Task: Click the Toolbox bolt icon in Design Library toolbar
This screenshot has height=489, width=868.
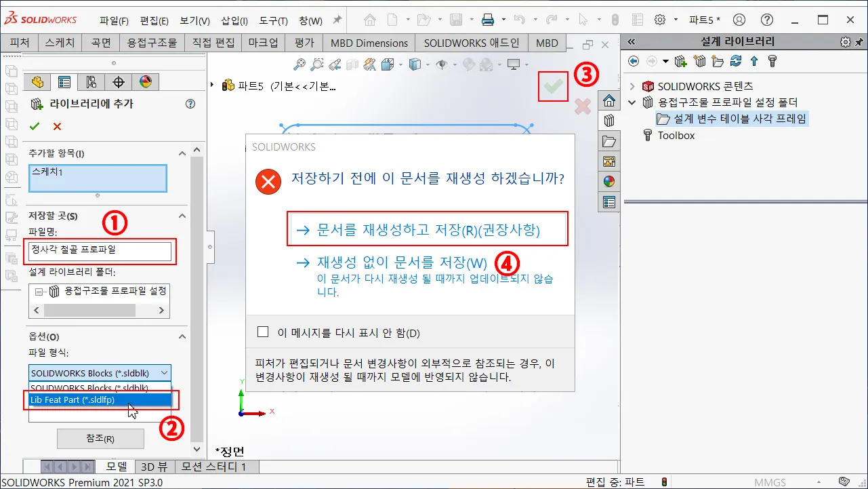Action: [771, 61]
